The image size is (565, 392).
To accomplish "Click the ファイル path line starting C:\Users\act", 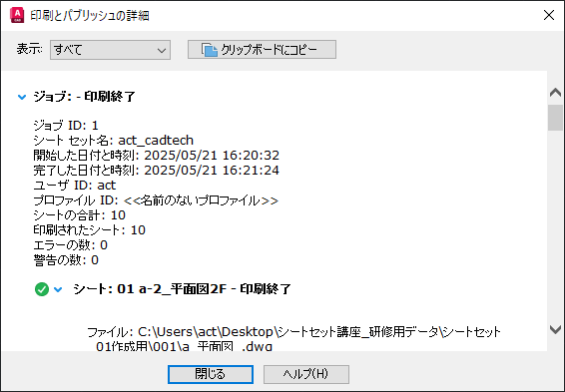I will [x=294, y=338].
